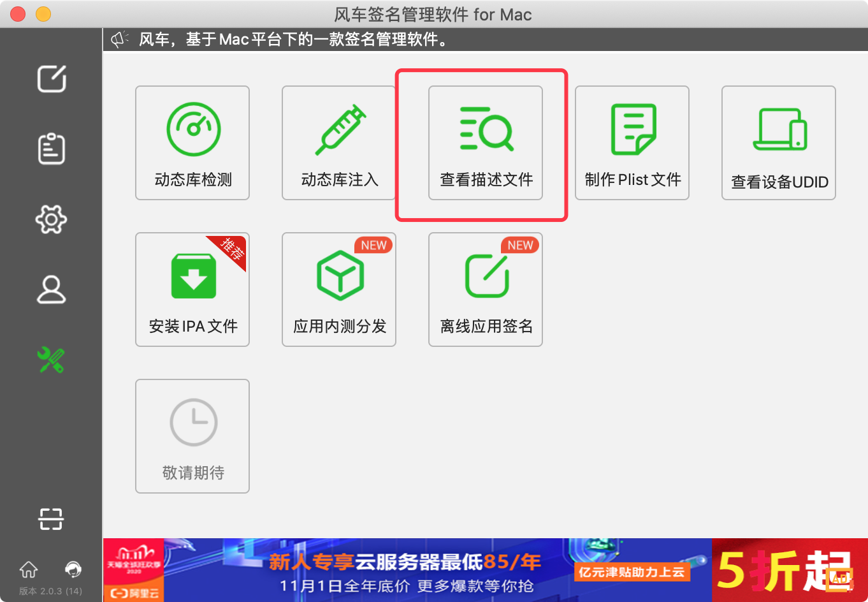The width and height of the screenshot is (868, 602).
Task: Open 查看设备UDID device UDID viewer
Action: coord(778,143)
